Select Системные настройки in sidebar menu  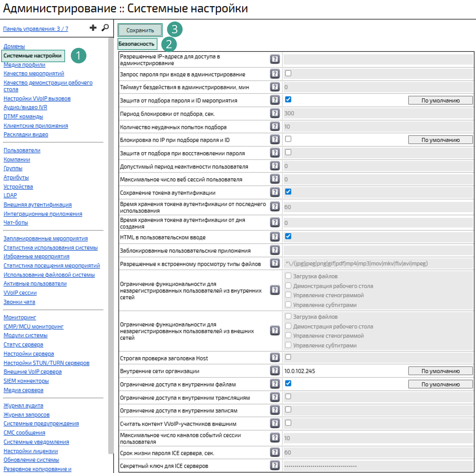click(x=33, y=56)
